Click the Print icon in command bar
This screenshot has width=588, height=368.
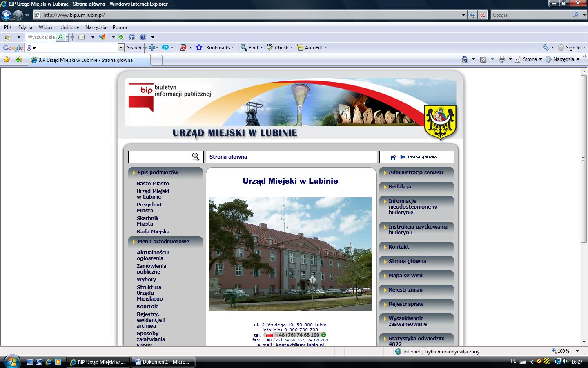pyautogui.click(x=502, y=59)
